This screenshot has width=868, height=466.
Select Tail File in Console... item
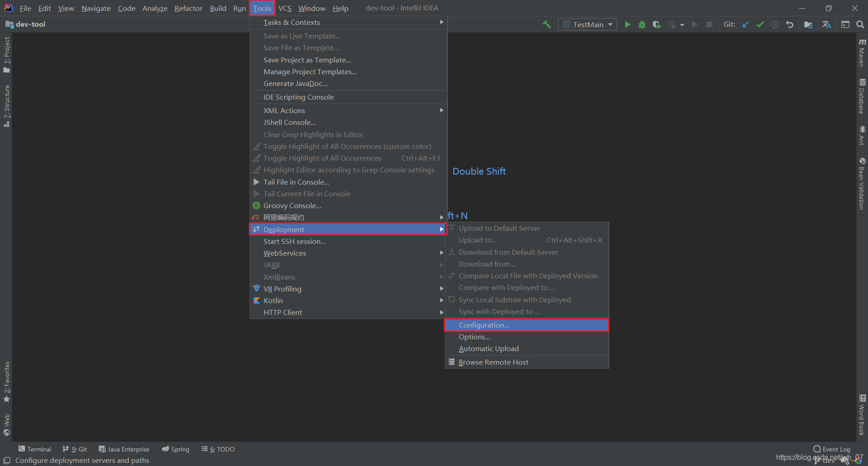[349, 182]
